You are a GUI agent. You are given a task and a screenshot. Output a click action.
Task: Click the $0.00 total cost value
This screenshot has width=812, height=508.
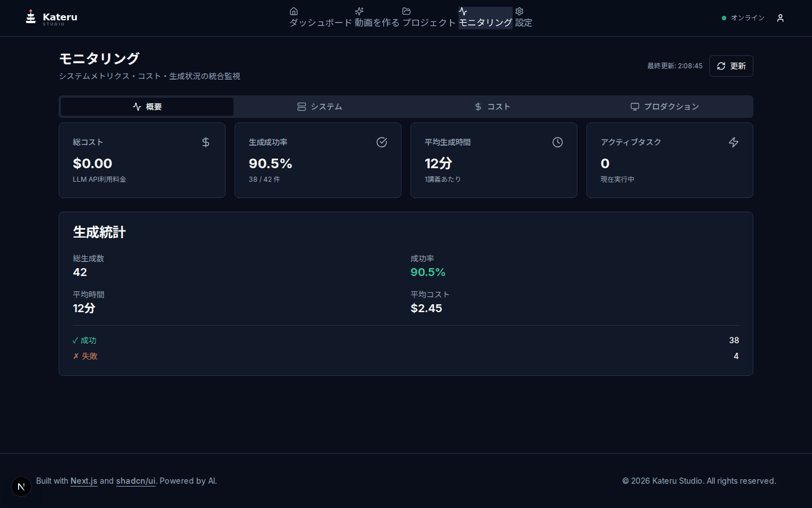92,164
